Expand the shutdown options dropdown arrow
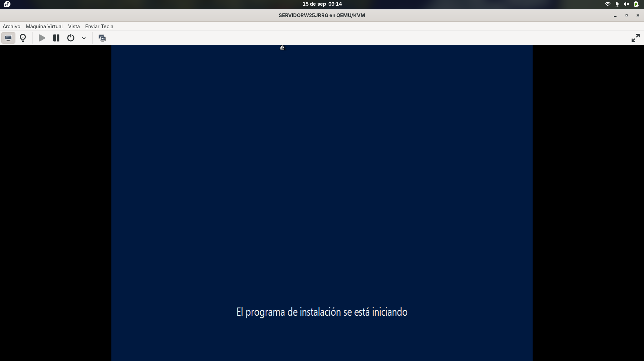The height and width of the screenshot is (361, 644). [x=84, y=38]
